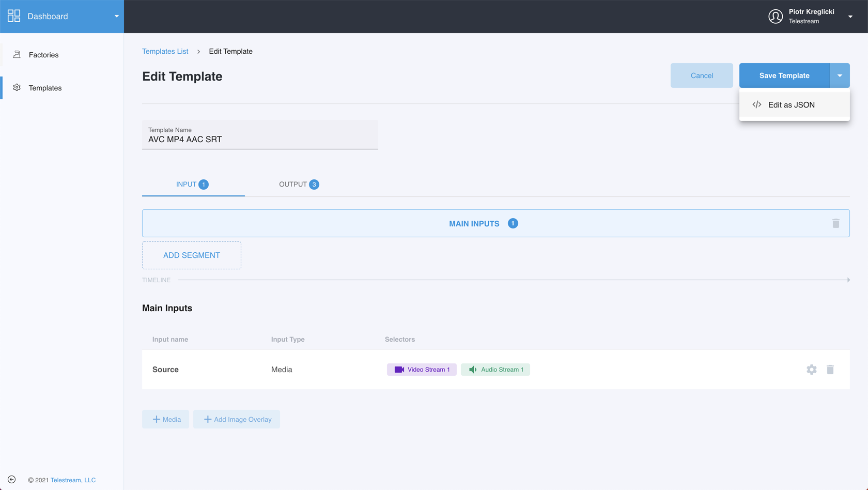The height and width of the screenshot is (490, 868).
Task: Click the Templates gear icon in sidebar
Action: coord(17,87)
